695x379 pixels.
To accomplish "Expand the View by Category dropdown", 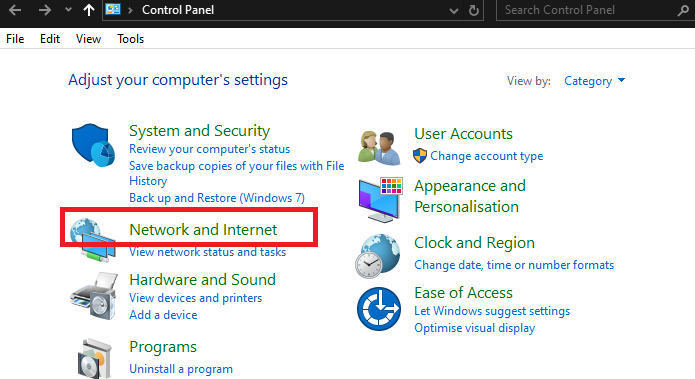I will (x=594, y=81).
